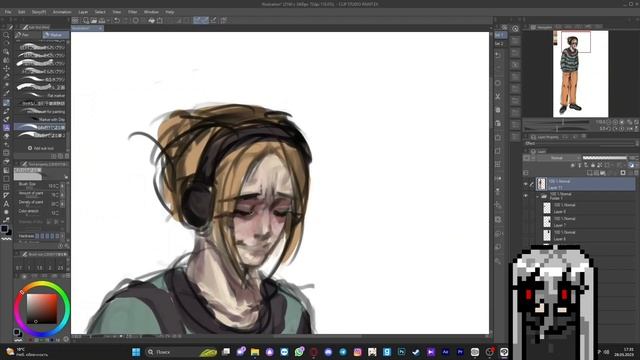Select the highlighted brush preset in sub tool list
The height and width of the screenshot is (360, 640).
(x=41, y=127)
